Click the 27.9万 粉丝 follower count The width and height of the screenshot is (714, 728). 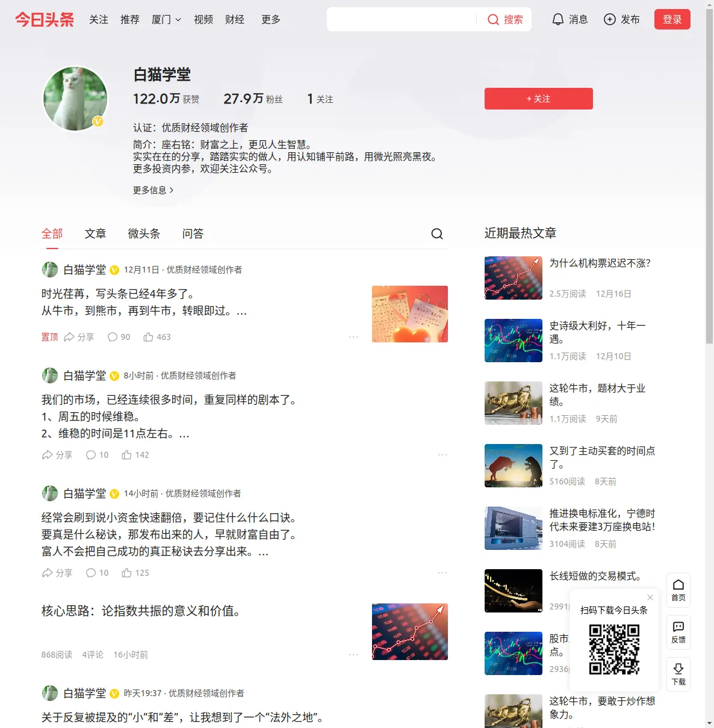253,99
